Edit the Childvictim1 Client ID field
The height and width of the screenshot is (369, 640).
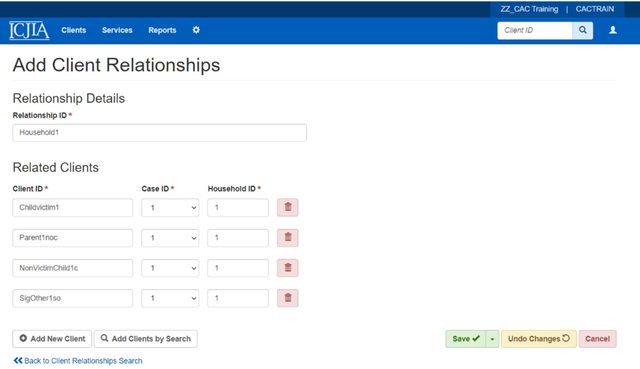coord(73,207)
